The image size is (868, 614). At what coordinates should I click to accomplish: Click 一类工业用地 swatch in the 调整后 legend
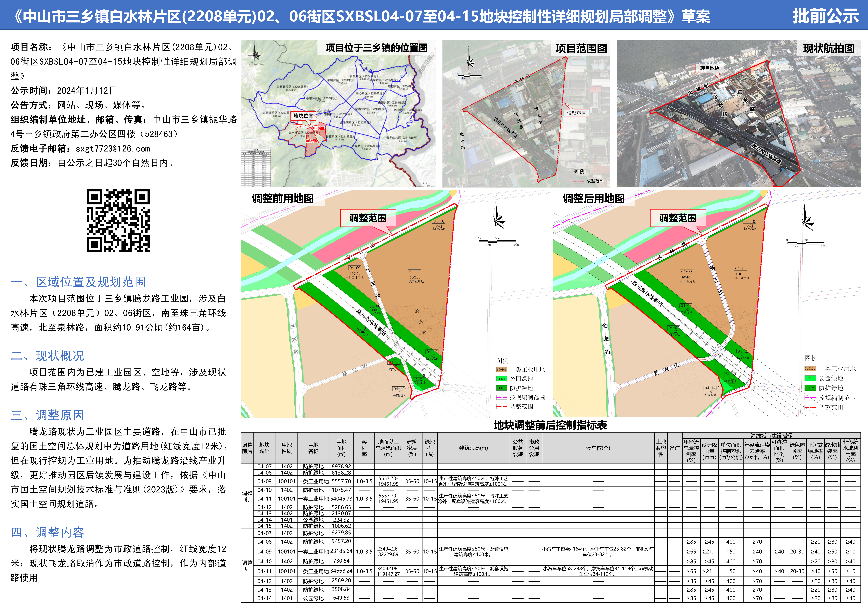point(810,368)
